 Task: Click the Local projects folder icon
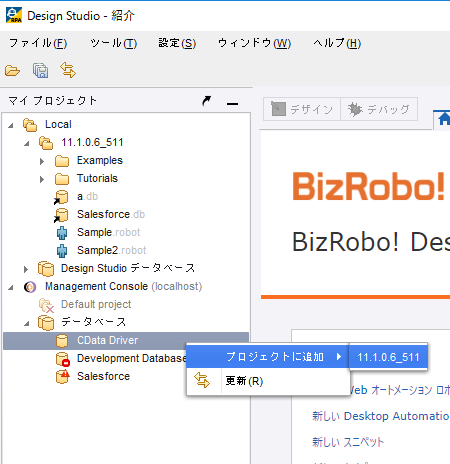click(x=30, y=125)
